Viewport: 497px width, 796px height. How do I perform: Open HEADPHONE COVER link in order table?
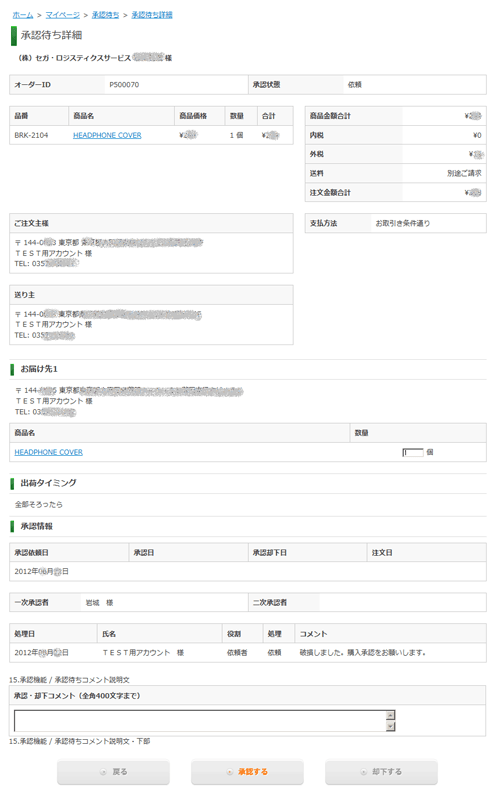click(x=107, y=136)
